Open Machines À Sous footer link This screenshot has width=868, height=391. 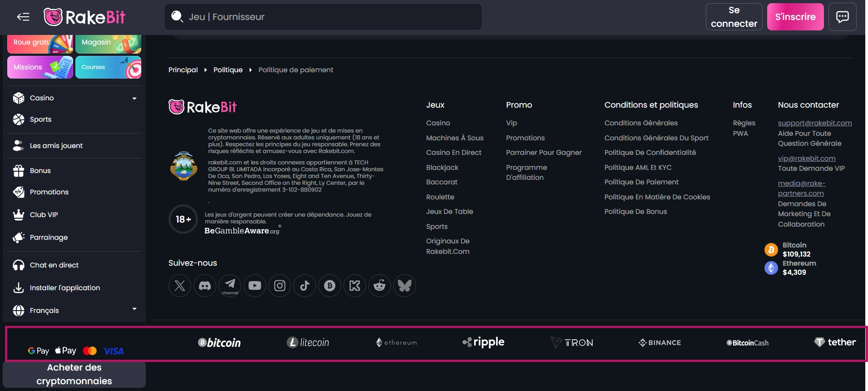(x=455, y=138)
